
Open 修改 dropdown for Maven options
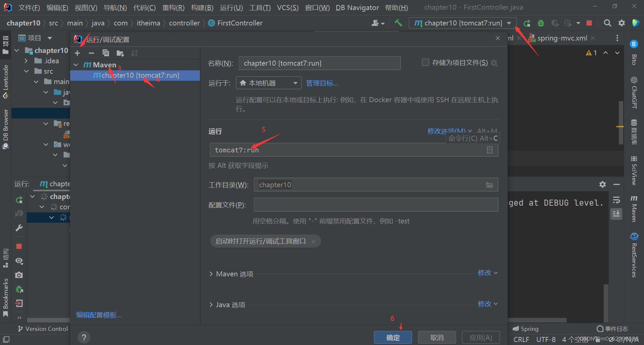tap(488, 273)
